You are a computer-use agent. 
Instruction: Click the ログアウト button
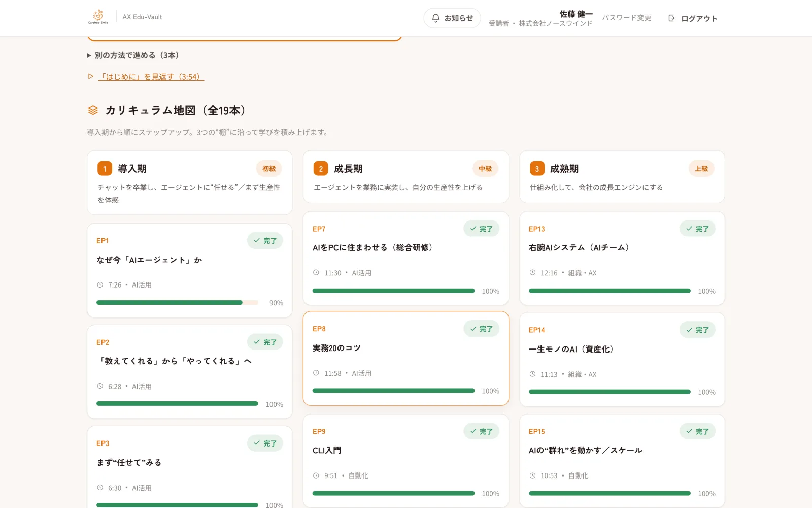pos(693,18)
